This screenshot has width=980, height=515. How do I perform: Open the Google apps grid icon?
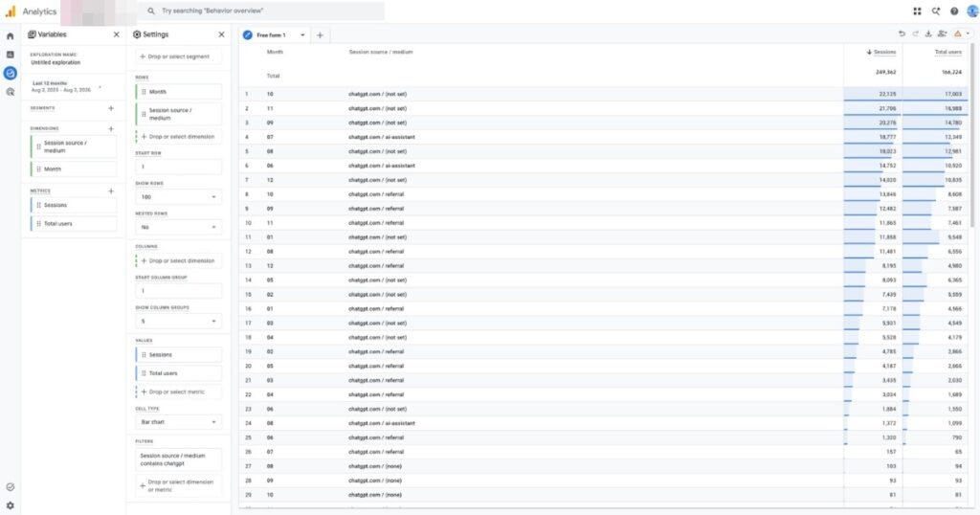(x=917, y=11)
